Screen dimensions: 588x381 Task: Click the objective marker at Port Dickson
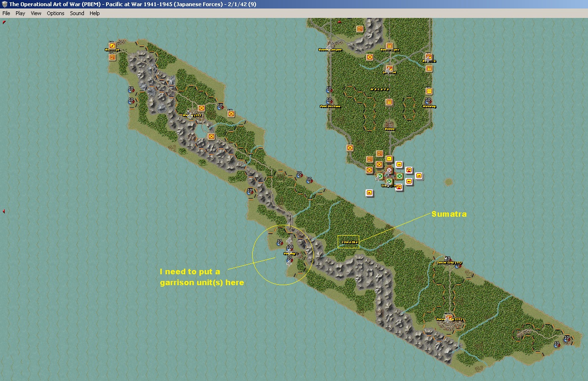(329, 100)
